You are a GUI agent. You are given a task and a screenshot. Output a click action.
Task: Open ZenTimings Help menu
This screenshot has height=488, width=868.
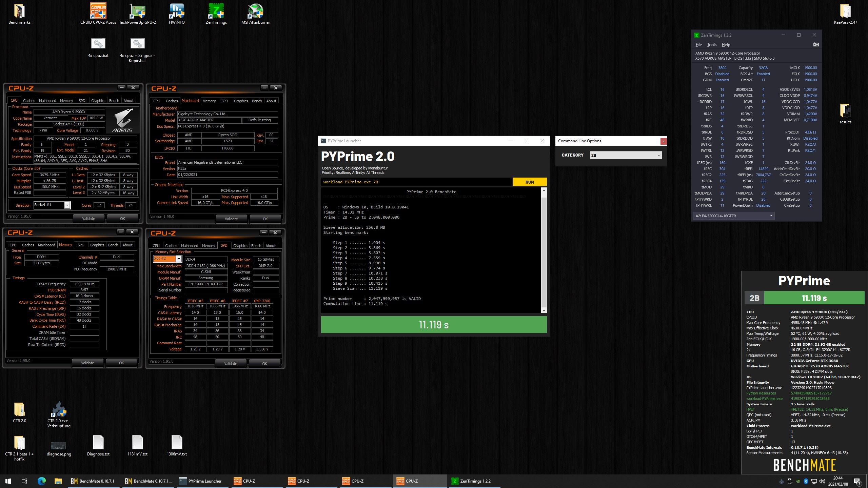coord(726,45)
